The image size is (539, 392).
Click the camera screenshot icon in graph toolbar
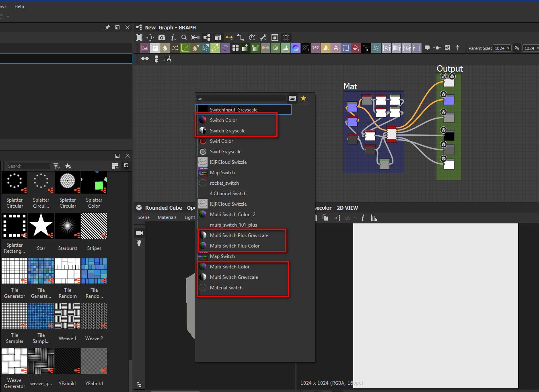coord(162,37)
